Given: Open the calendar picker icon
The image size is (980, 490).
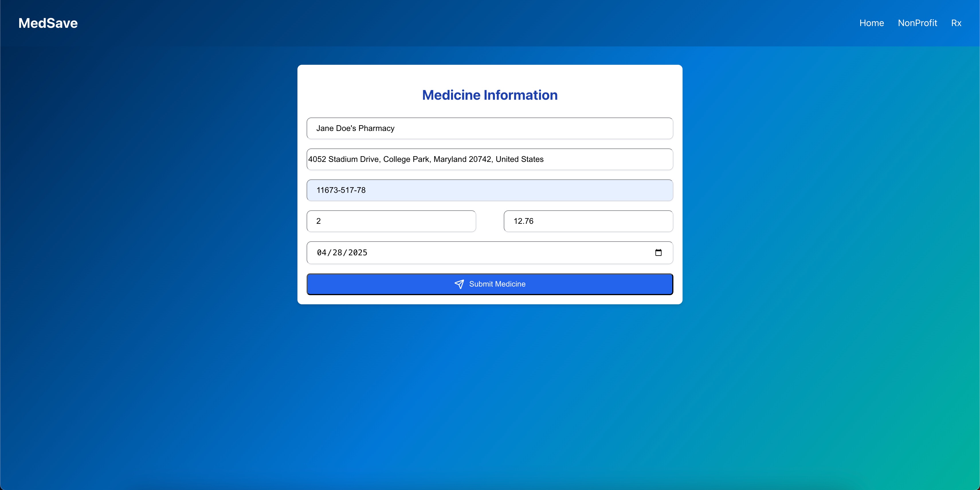Looking at the screenshot, I should (658, 253).
